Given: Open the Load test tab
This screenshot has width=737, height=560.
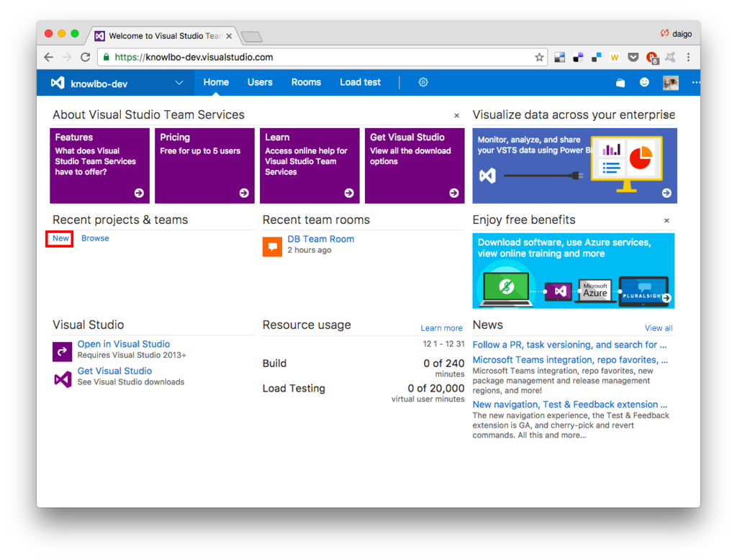Looking at the screenshot, I should (x=360, y=82).
